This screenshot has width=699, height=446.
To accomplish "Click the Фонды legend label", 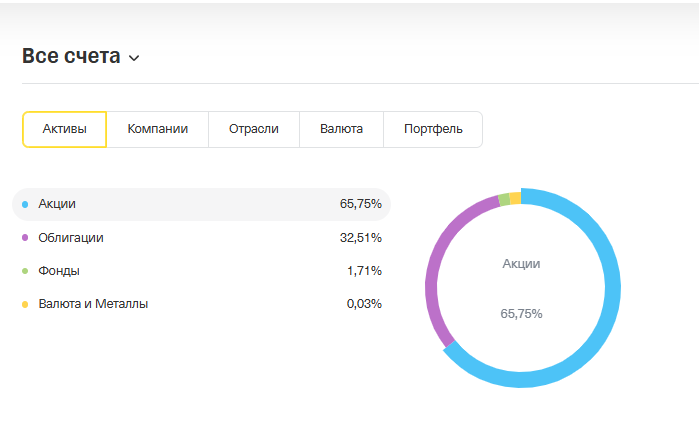I will pyautogui.click(x=59, y=271).
